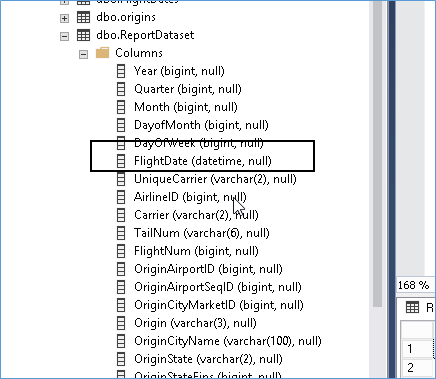Viewport: 436px width, 379px height.
Task: Select OriginAirportID (bigint, null) column
Action: coord(208,269)
